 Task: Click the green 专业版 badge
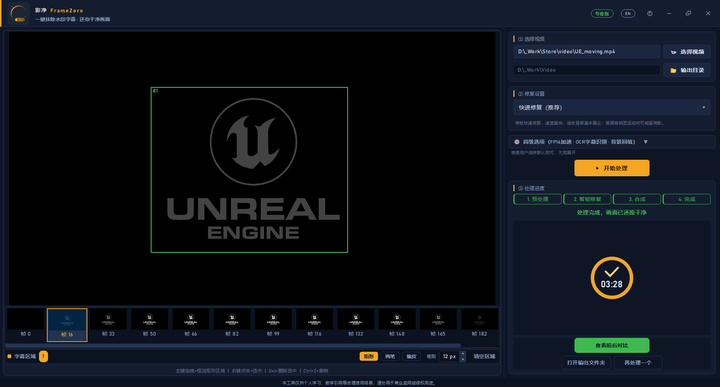pyautogui.click(x=602, y=14)
